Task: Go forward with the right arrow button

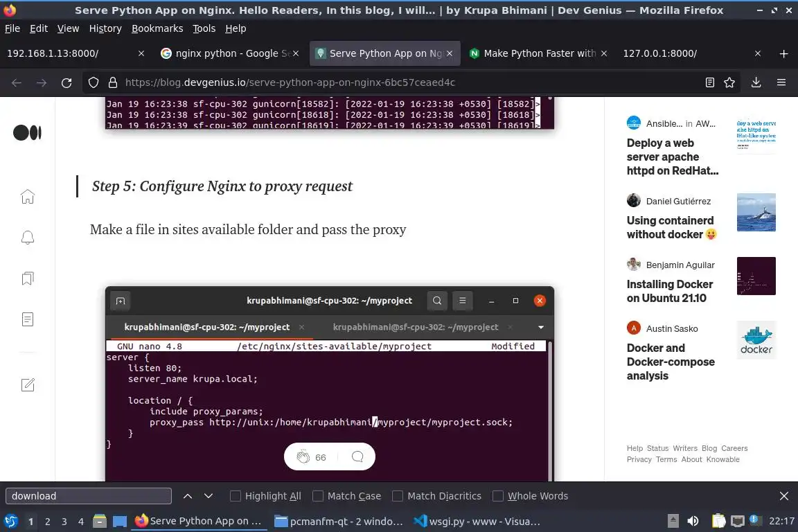Action: pyautogui.click(x=42, y=82)
